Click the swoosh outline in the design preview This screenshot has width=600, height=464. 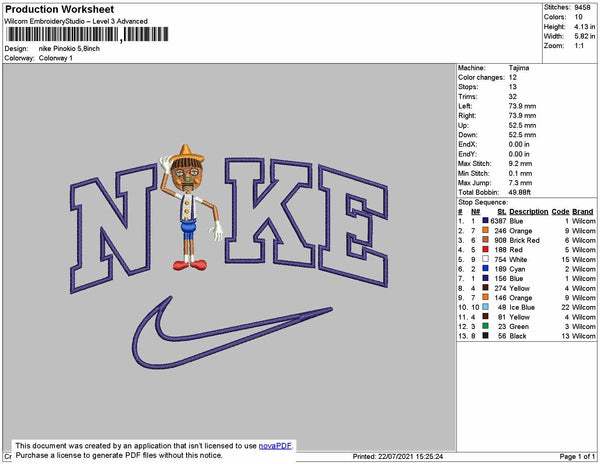[232, 332]
